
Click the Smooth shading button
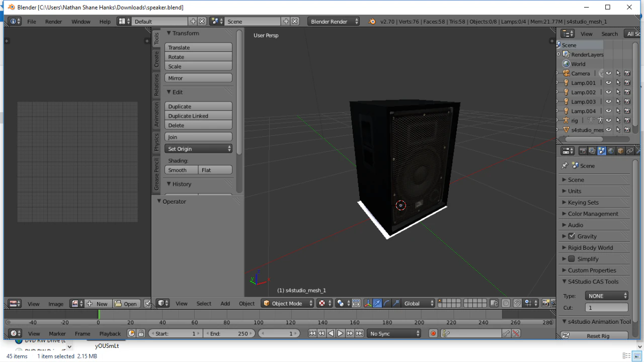pos(181,170)
